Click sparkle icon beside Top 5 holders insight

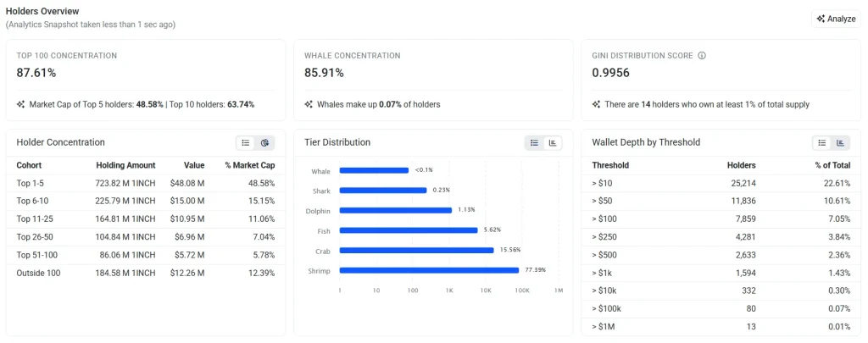point(21,104)
